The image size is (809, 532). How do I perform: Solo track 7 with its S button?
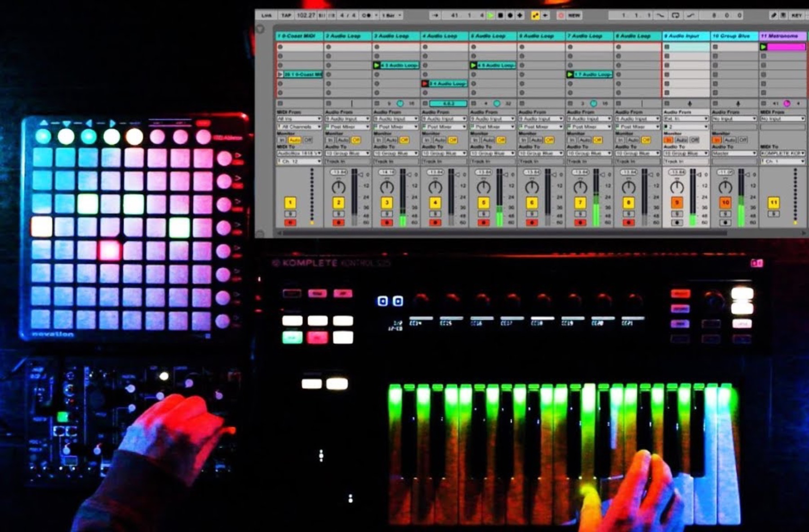pos(580,214)
